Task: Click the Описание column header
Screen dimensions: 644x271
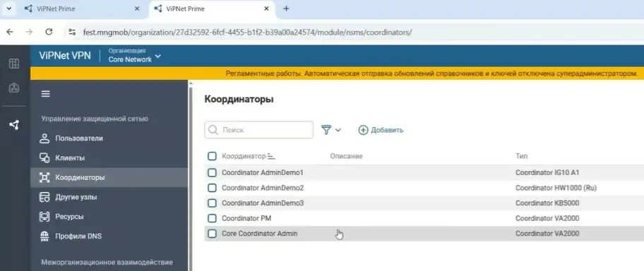Action: click(346, 157)
